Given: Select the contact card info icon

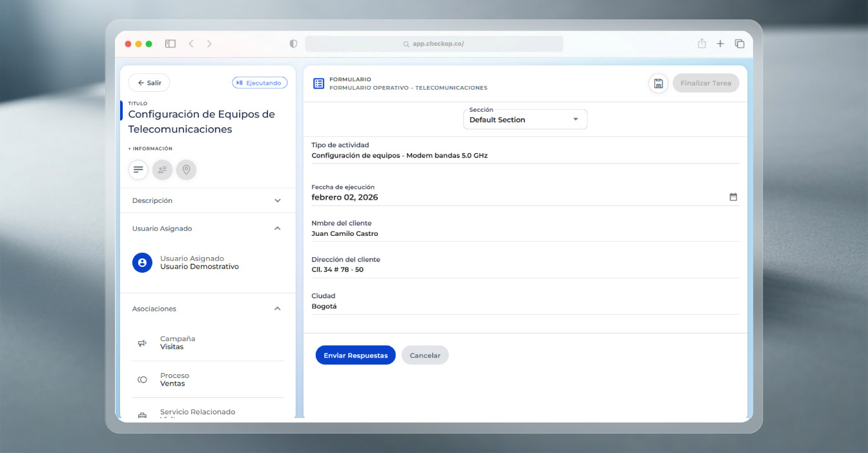Looking at the screenshot, I should (x=162, y=170).
